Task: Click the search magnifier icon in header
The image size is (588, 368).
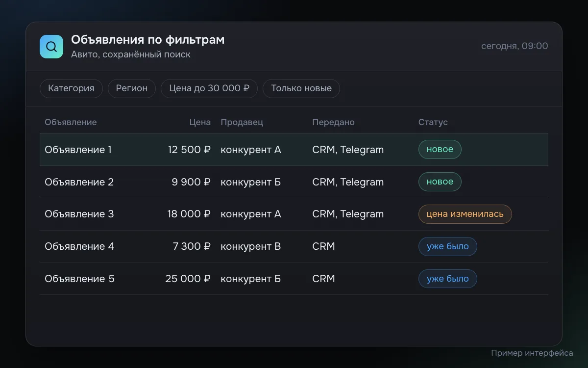Action: [51, 47]
